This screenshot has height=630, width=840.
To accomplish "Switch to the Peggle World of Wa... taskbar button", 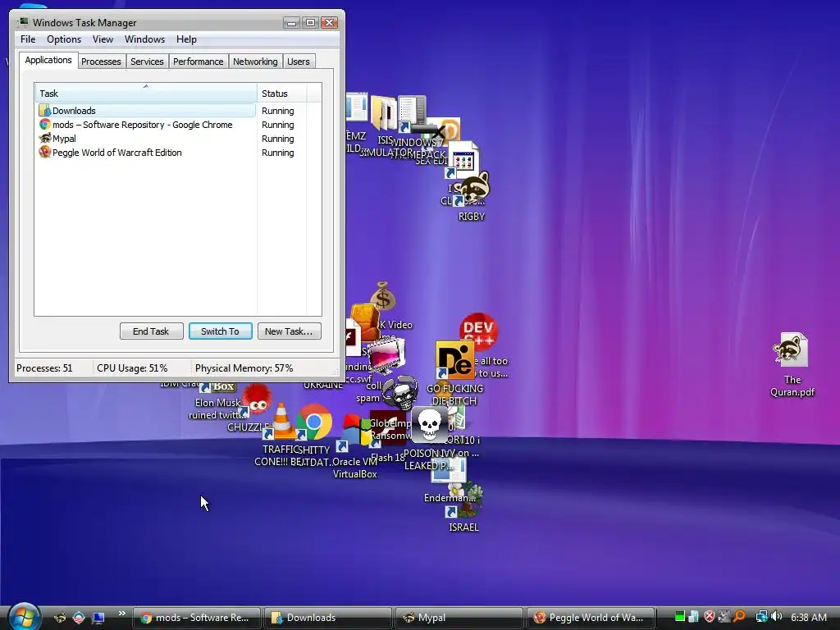I will click(x=591, y=618).
